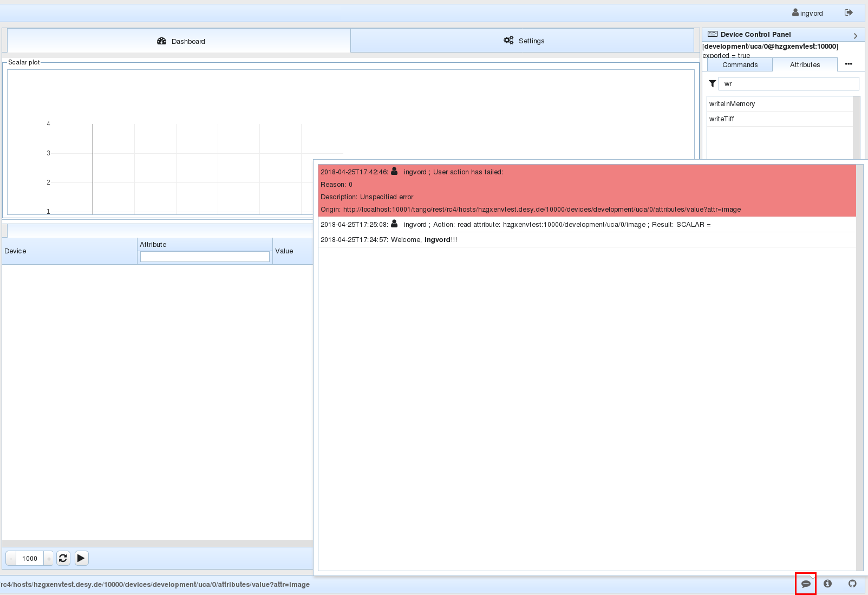This screenshot has height=595, width=868.
Task: Click the logout icon beside ingvord
Action: click(849, 12)
